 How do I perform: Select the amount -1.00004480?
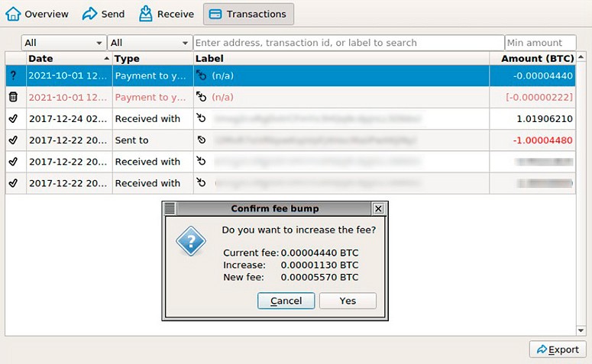(543, 140)
